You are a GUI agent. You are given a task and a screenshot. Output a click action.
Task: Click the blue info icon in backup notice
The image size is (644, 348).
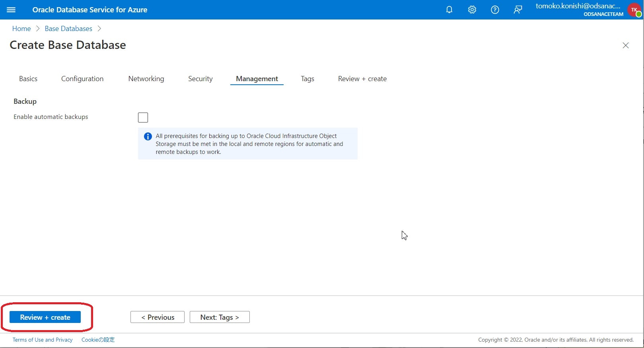point(148,136)
